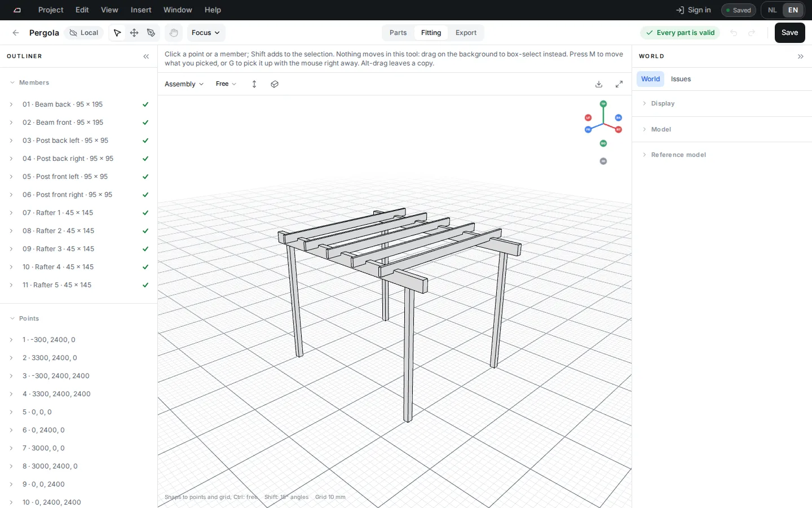Expand member 01 Beam back
The width and height of the screenshot is (812, 508).
pyautogui.click(x=11, y=104)
